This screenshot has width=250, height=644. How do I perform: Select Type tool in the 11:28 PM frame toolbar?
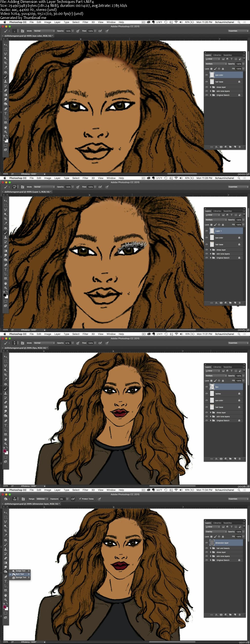pyautogui.click(x=5, y=269)
